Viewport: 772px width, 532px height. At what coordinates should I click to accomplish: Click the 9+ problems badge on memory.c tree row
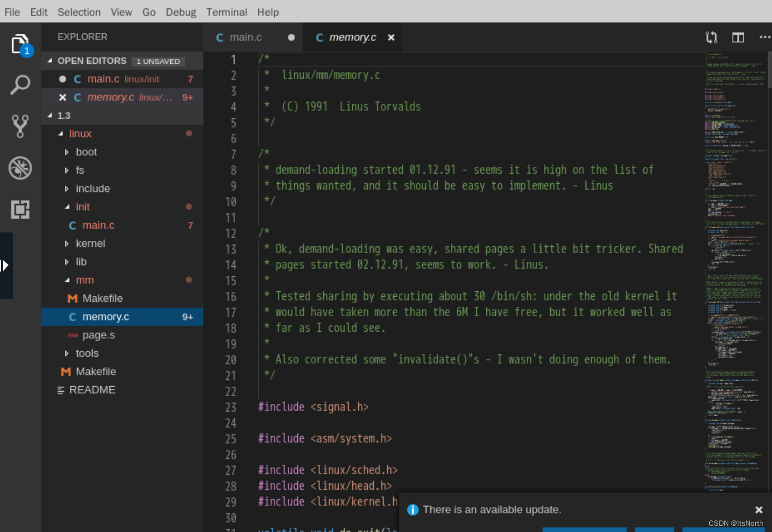187,317
